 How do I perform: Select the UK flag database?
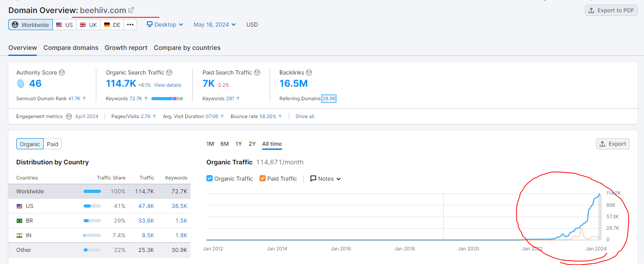(x=88, y=25)
